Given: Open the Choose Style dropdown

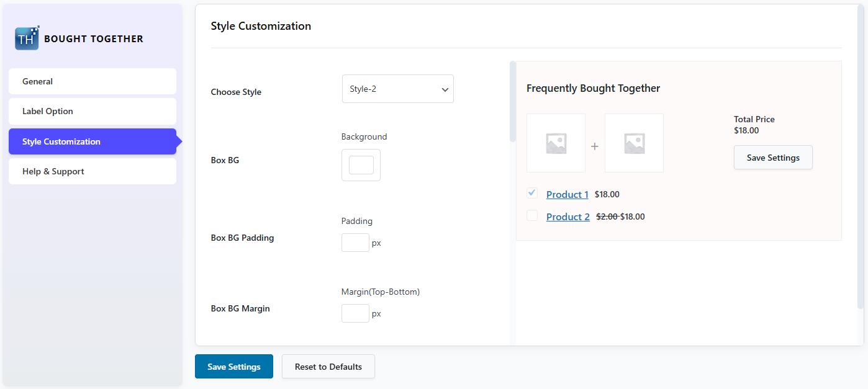Looking at the screenshot, I should (397, 89).
